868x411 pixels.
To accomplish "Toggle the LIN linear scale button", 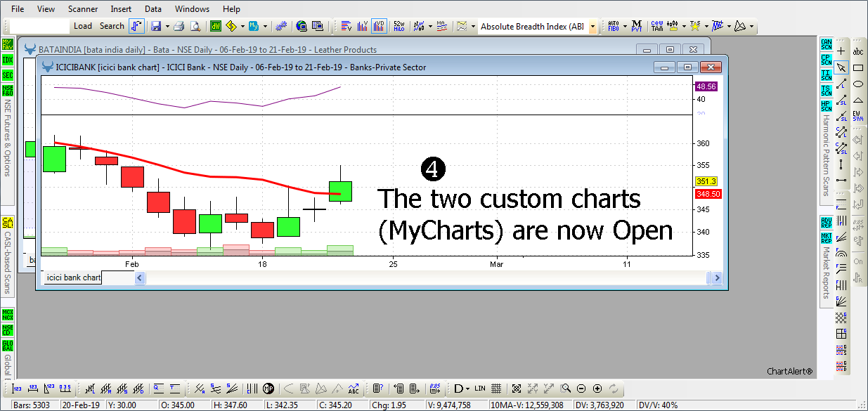I will [x=480, y=389].
